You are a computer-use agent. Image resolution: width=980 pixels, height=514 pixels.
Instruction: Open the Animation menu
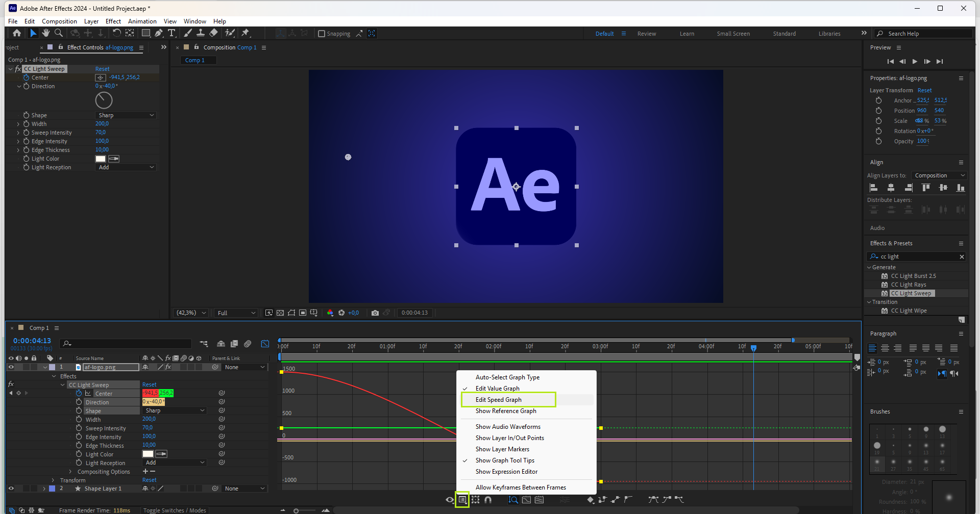pyautogui.click(x=142, y=21)
